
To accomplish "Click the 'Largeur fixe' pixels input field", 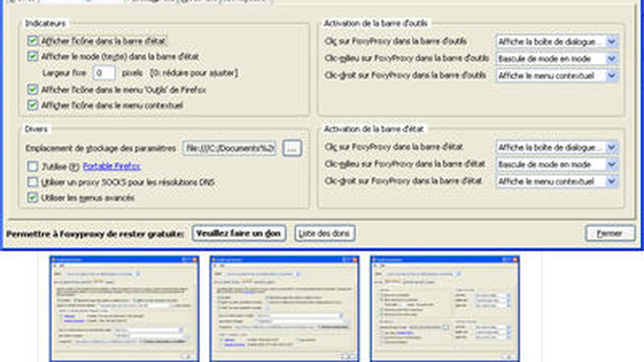I will 104,73.
